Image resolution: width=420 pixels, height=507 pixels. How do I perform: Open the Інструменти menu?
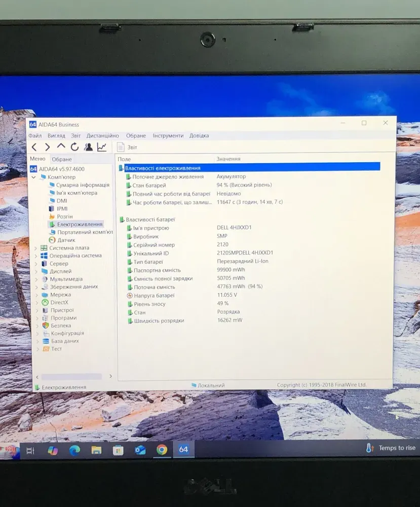pos(168,136)
